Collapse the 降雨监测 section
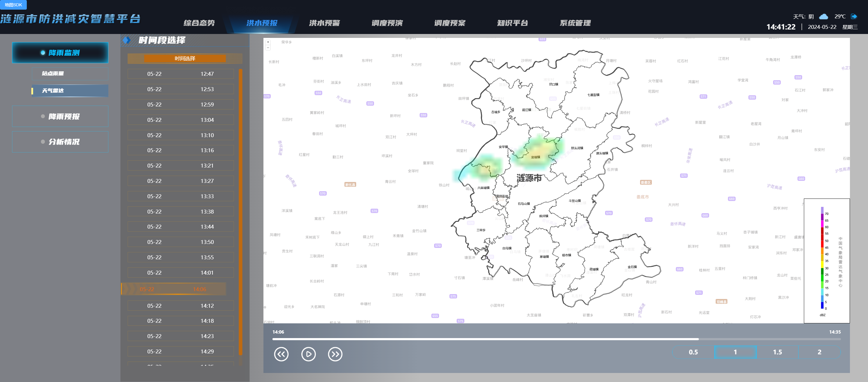The height and width of the screenshot is (382, 868). [60, 53]
